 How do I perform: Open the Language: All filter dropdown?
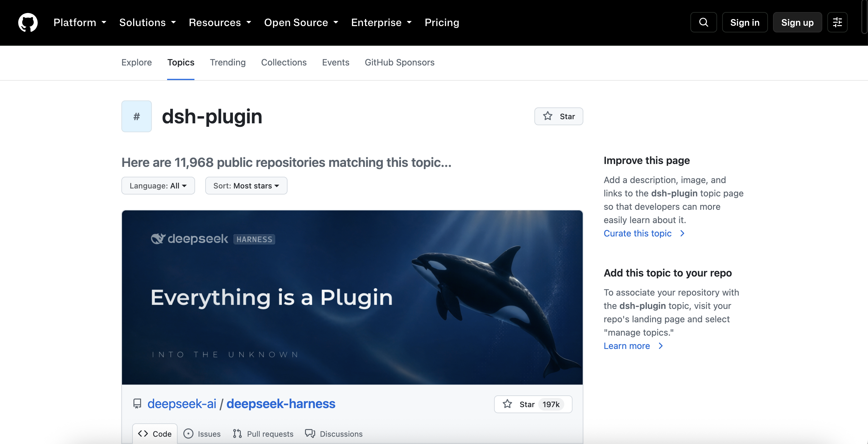[158, 186]
